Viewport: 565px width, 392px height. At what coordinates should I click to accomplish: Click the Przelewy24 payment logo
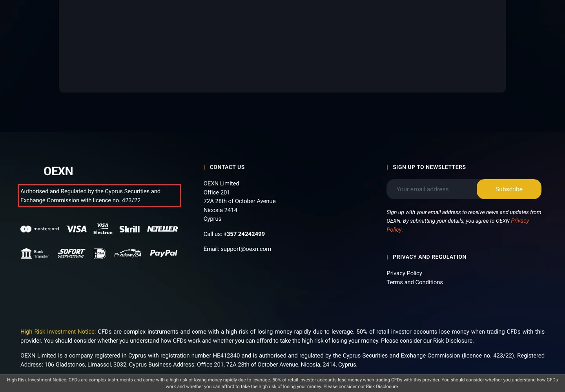click(128, 254)
